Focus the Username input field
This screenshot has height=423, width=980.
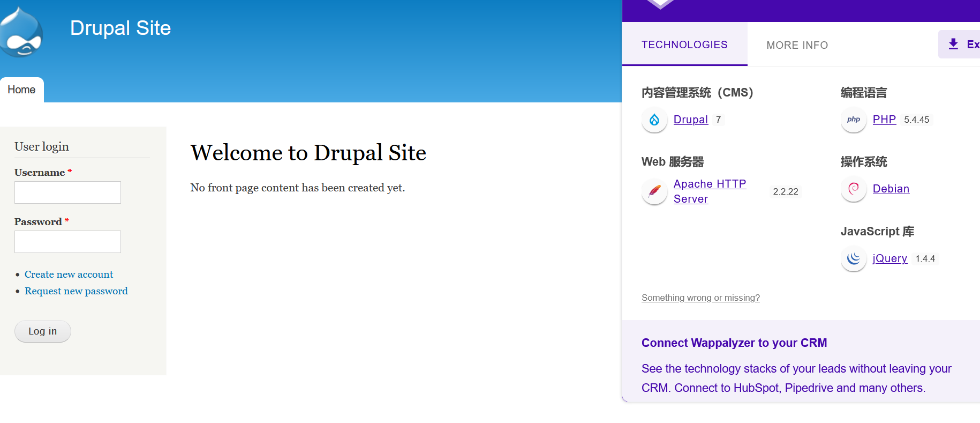(x=67, y=192)
